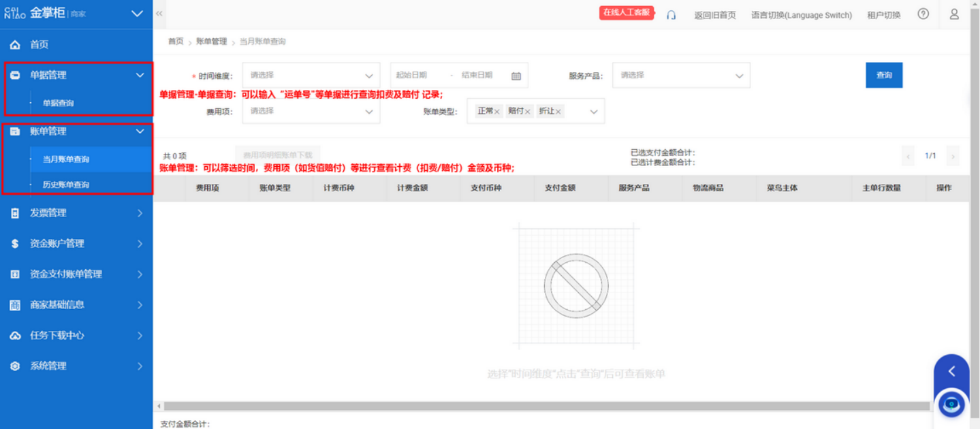
Task: Click the next page arrow in pagination
Action: 952,155
